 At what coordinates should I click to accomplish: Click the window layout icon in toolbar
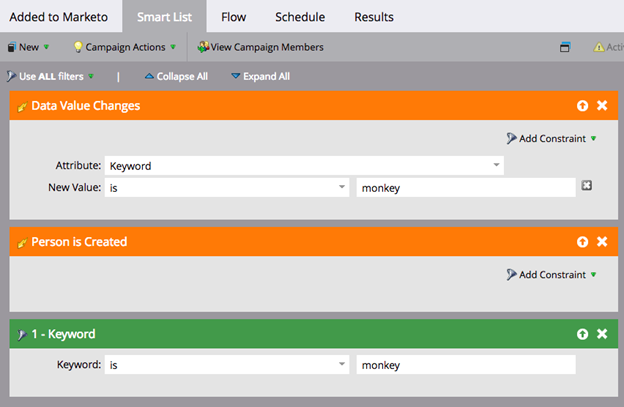point(565,47)
